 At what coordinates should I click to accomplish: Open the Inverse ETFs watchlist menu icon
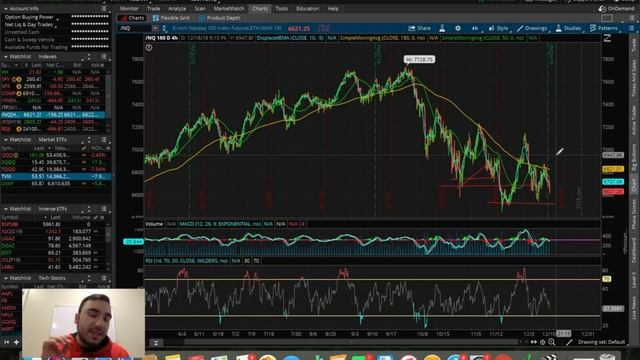104,209
